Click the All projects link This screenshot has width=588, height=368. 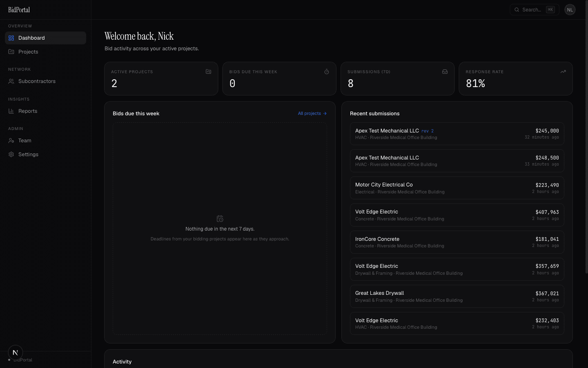312,114
